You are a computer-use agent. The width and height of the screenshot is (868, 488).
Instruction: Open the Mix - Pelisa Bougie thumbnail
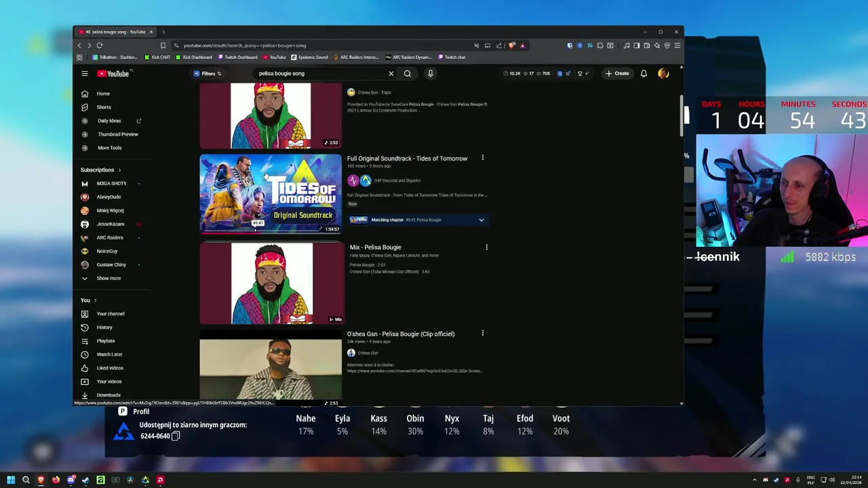[272, 284]
